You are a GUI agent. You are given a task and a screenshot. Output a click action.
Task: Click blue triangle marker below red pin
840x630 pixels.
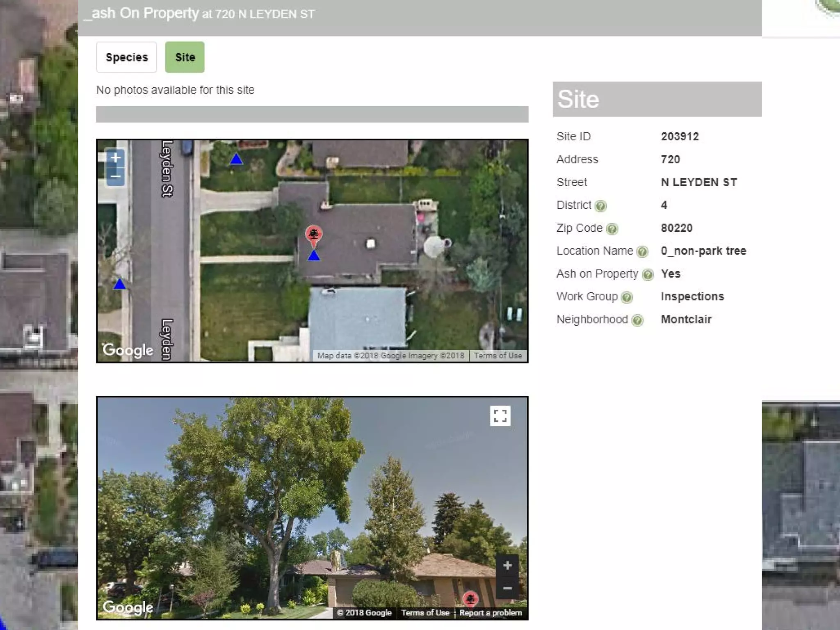(314, 256)
